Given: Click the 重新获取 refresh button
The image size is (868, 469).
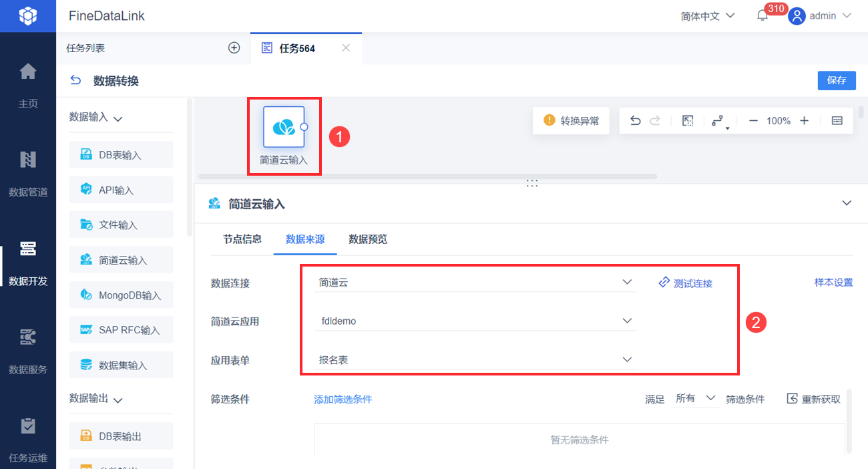Looking at the screenshot, I should coord(814,399).
